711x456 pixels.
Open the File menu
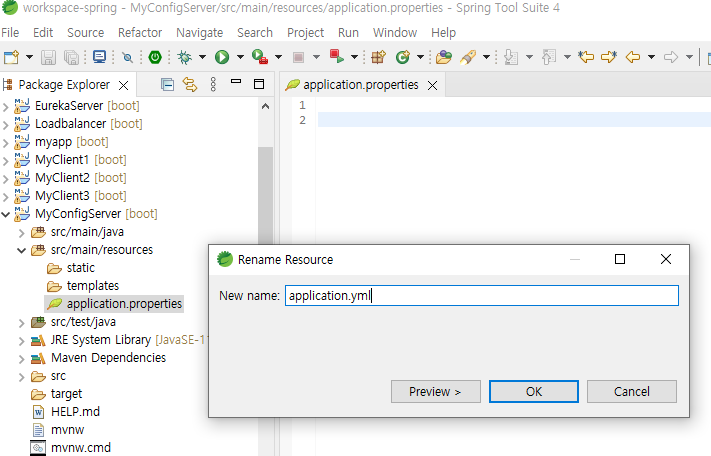[10, 33]
